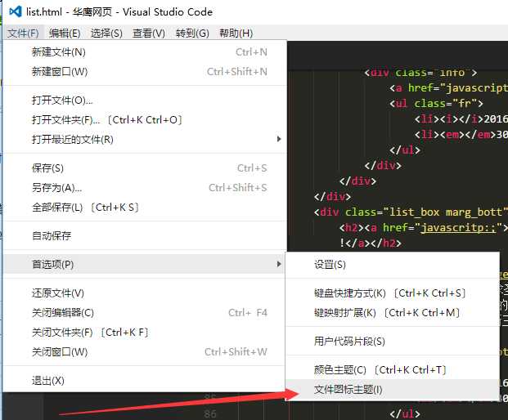Open the 选择(S) menu
Viewport: 508px width, 420px height.
[106, 33]
